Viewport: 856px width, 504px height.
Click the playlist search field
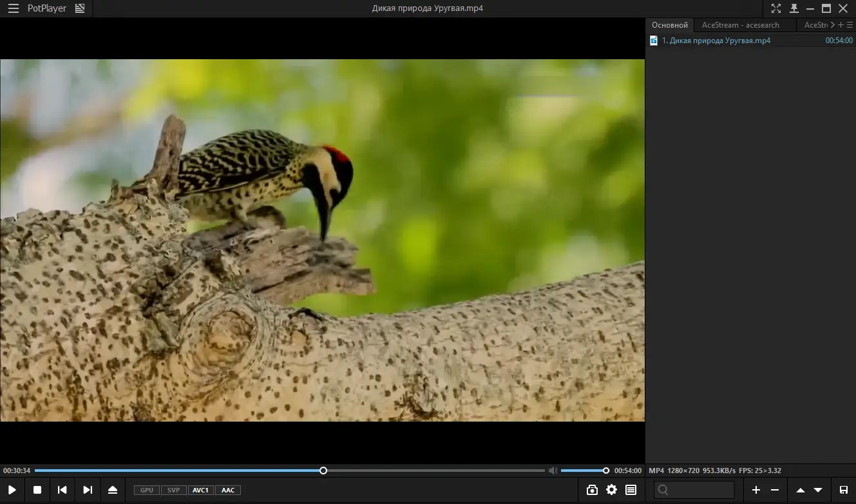pyautogui.click(x=694, y=490)
